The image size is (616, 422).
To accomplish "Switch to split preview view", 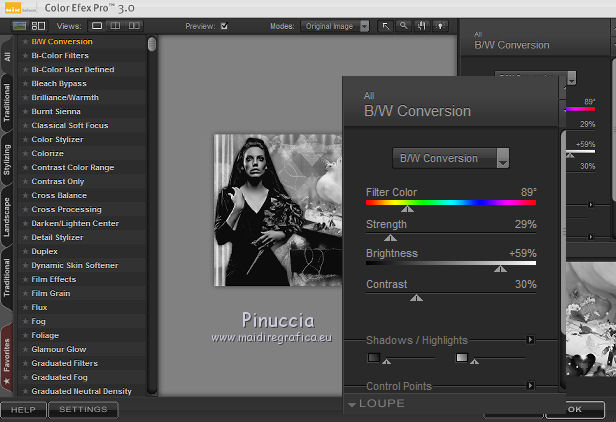I will click(x=116, y=25).
